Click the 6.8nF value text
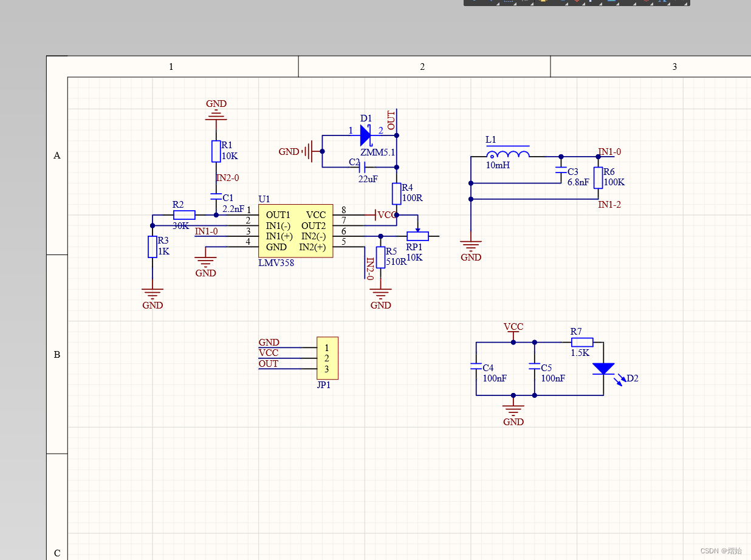Viewport: 751px width, 560px height. 578,182
